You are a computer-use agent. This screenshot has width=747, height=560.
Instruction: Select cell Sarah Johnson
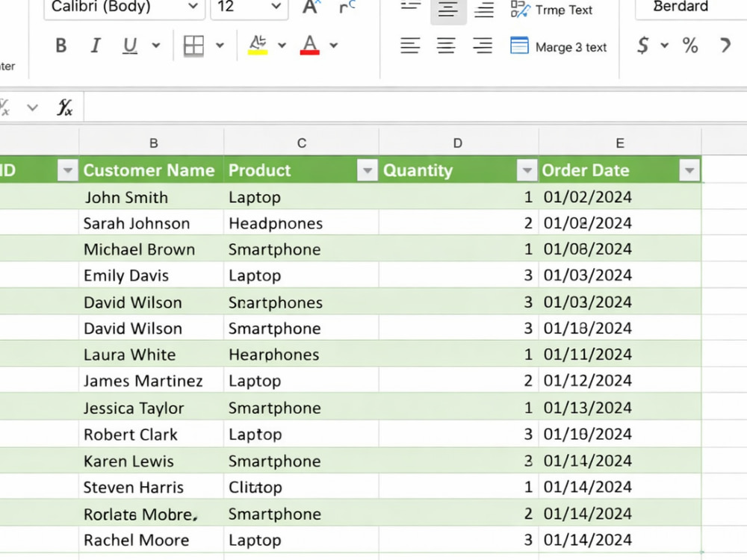(x=152, y=223)
